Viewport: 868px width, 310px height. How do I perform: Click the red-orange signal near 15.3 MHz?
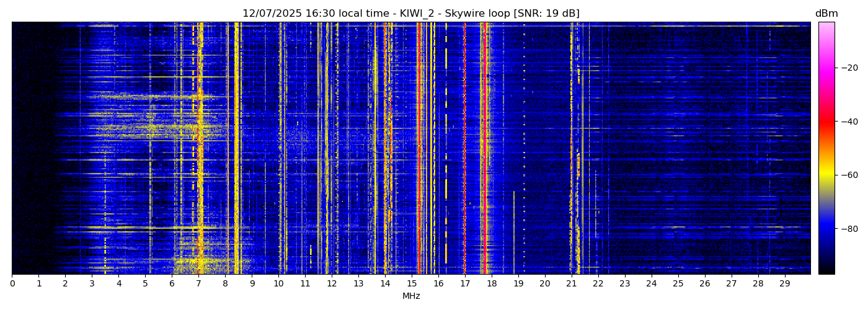tap(418, 149)
